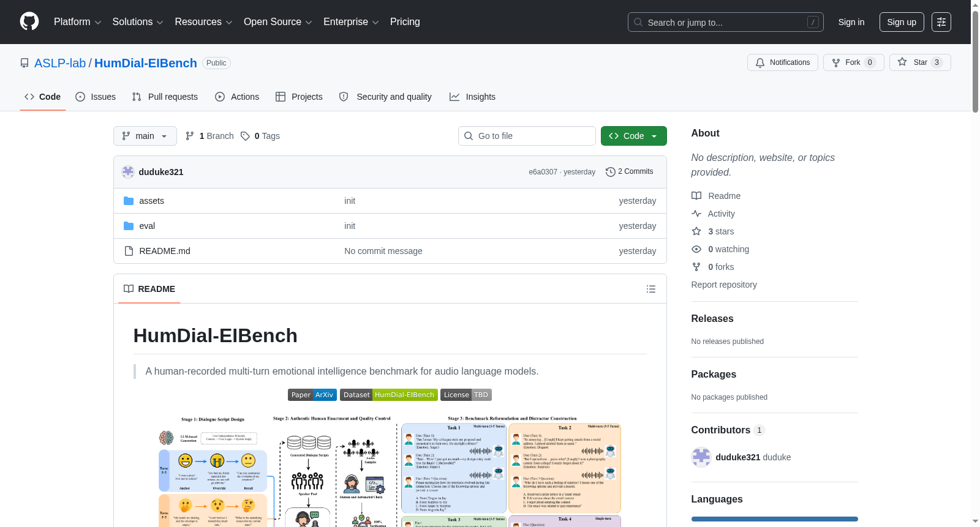Go to the GitHub homepage logo

click(29, 22)
